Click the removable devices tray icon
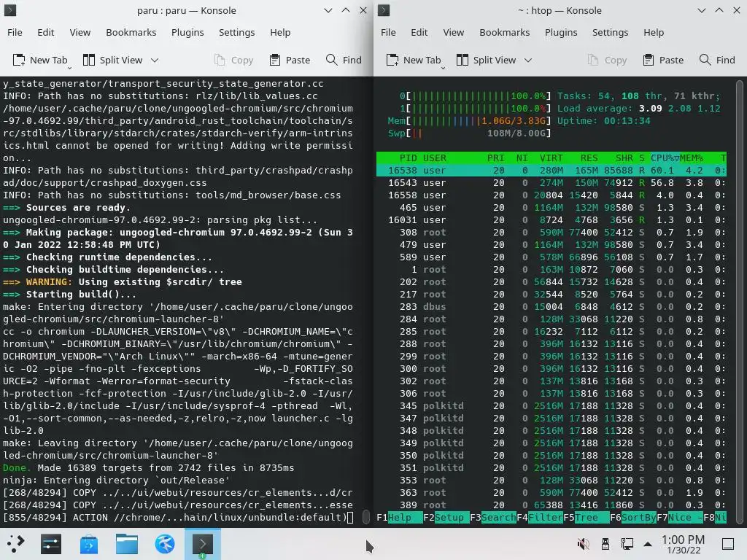This screenshot has width=747, height=560. click(x=605, y=544)
